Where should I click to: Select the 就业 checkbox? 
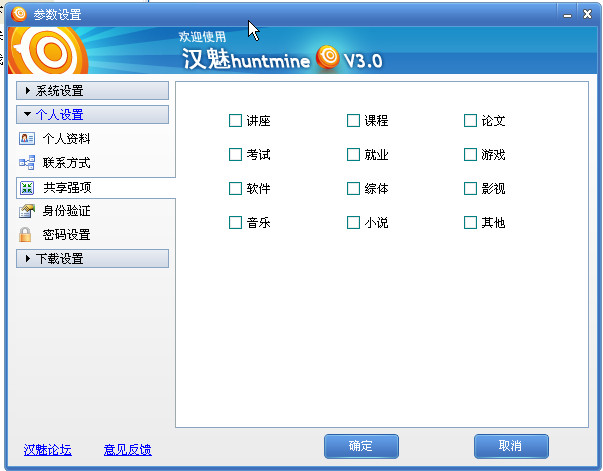[x=353, y=155]
